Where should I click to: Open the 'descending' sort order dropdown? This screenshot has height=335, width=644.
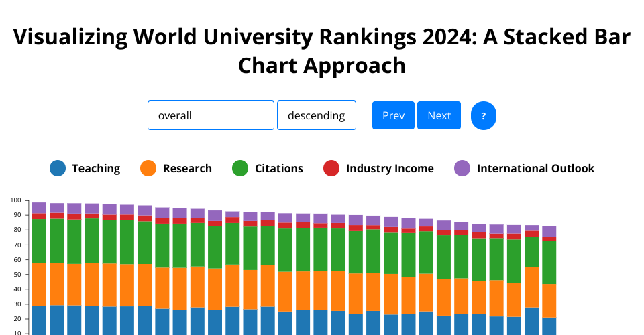pyautogui.click(x=316, y=115)
